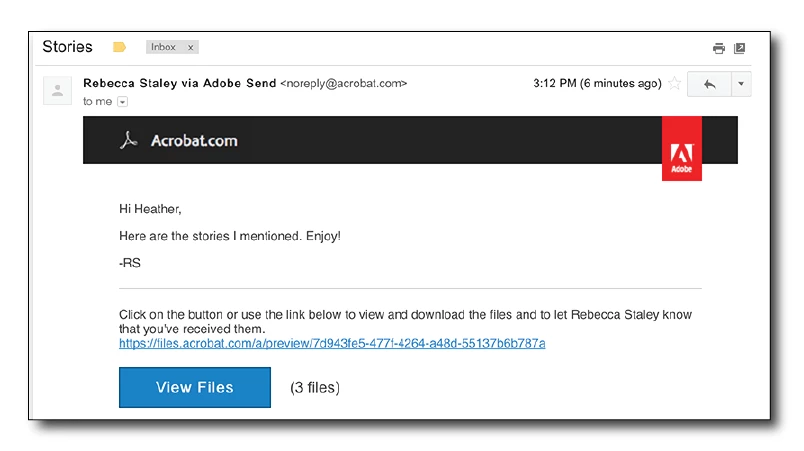Open the email in a new window
The height and width of the screenshot is (451, 804).
pos(740,48)
